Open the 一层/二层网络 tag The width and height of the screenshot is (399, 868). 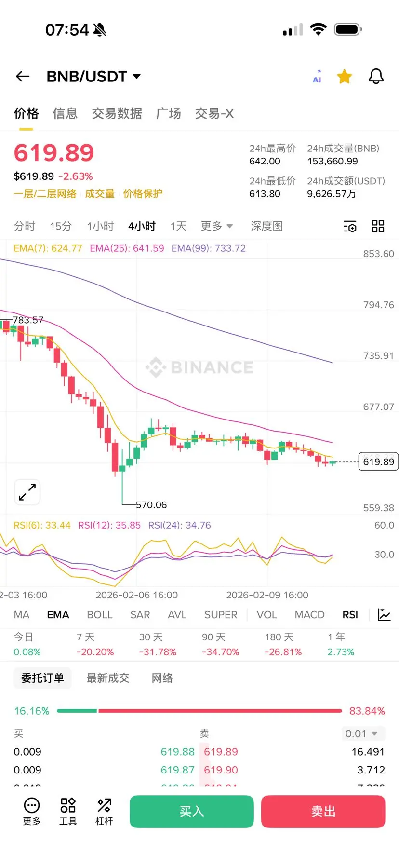pyautogui.click(x=45, y=194)
